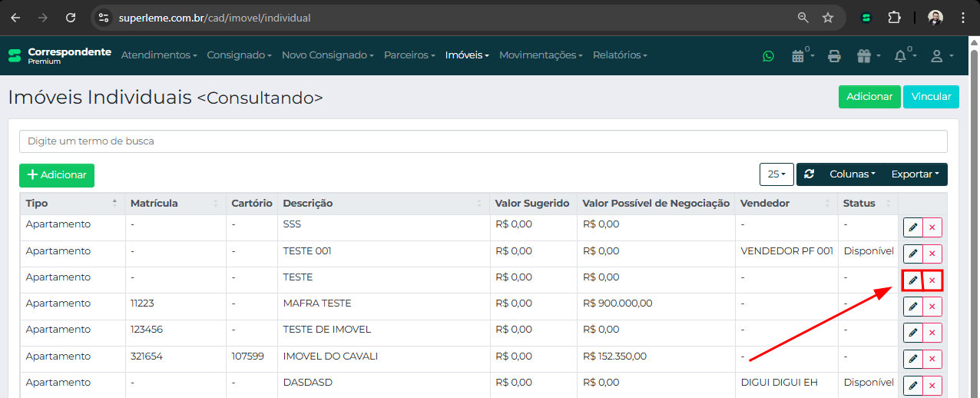Delete the TESTE DE IMOVEL property

932,333
